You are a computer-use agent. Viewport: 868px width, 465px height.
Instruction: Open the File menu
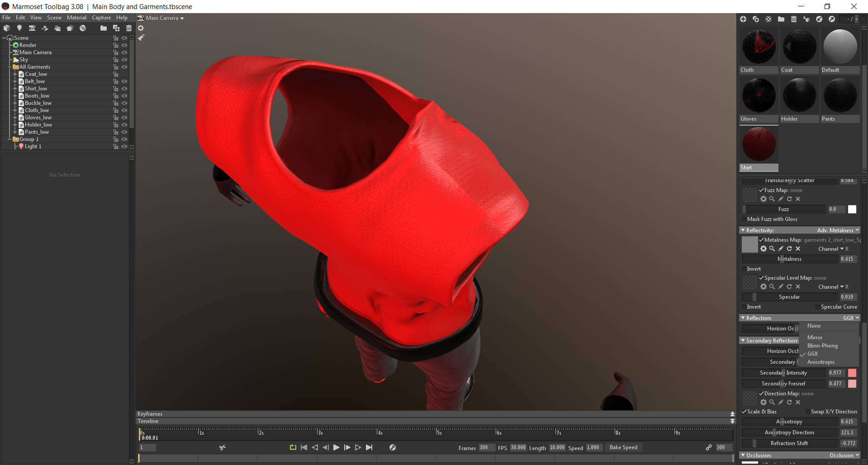coord(6,18)
